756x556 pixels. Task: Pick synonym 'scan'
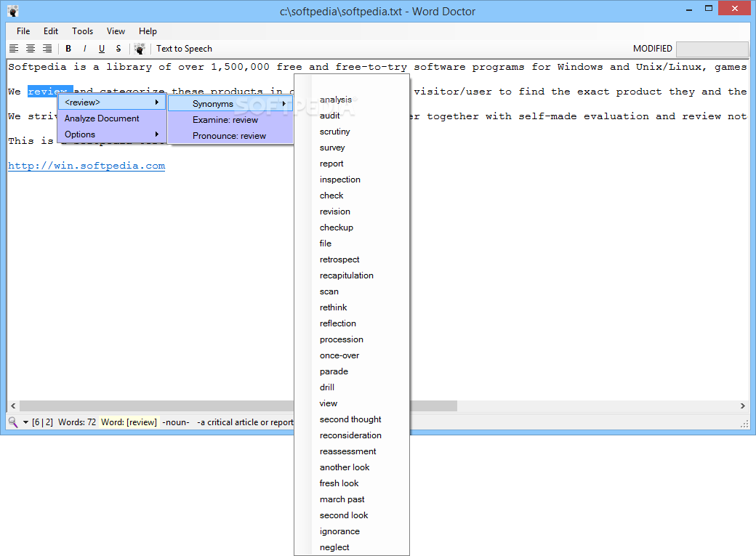329,291
